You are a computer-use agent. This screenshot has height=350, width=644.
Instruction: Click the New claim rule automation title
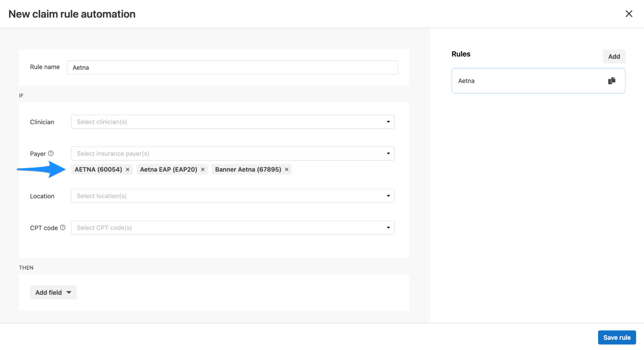[x=72, y=14]
